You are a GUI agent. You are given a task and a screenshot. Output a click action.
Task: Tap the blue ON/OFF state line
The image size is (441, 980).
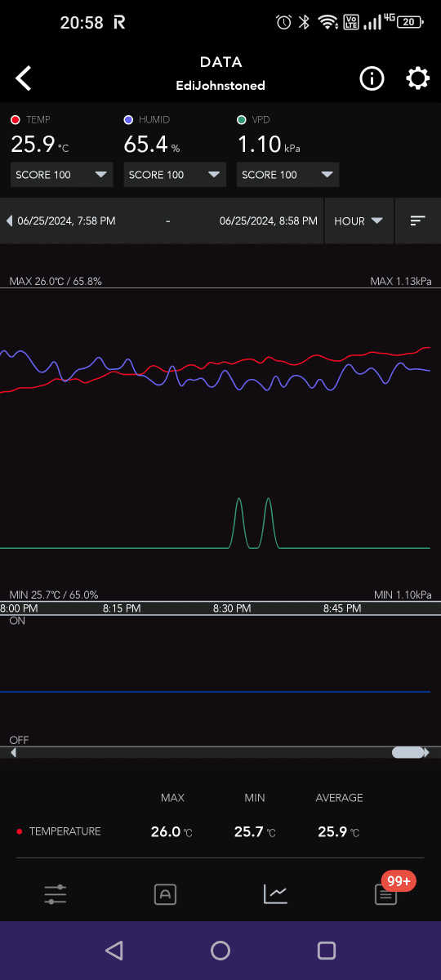(x=215, y=692)
